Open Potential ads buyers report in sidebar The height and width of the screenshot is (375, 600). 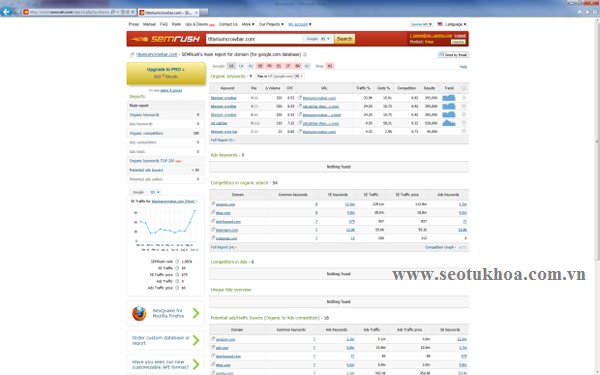(x=146, y=170)
